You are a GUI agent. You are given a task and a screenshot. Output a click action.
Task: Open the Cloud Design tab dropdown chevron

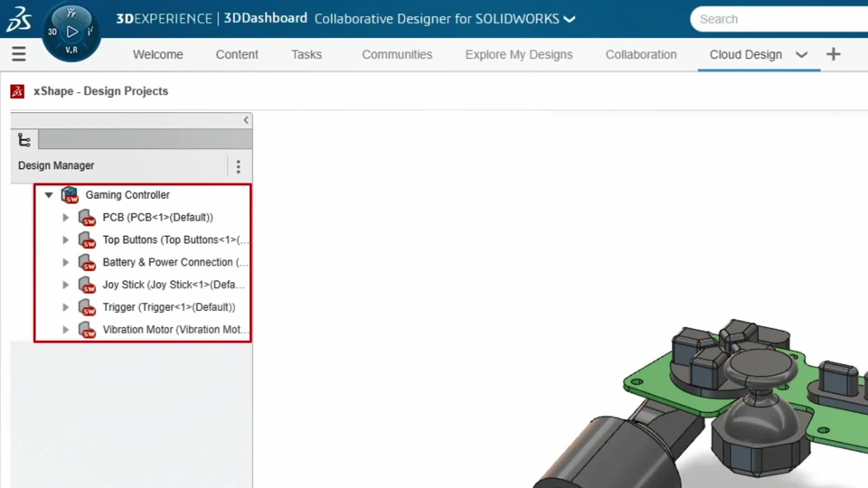[x=802, y=55]
